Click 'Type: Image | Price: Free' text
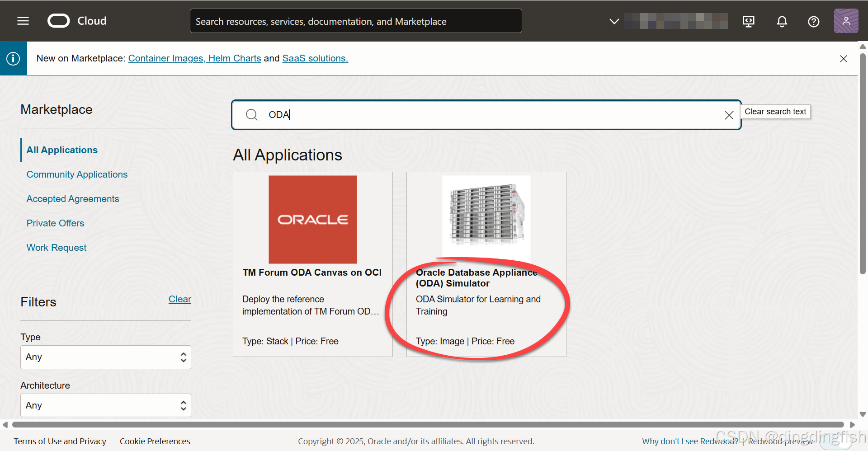This screenshot has width=868, height=451. [465, 341]
